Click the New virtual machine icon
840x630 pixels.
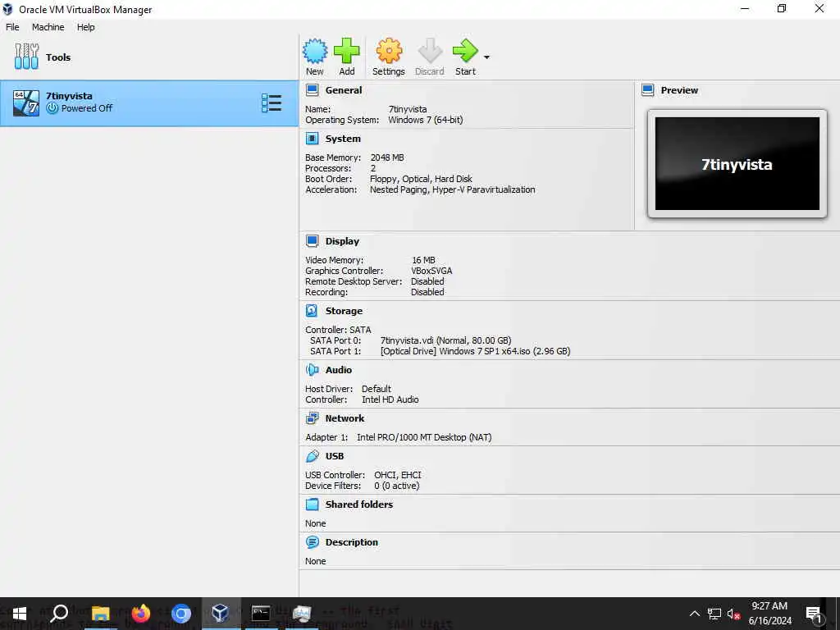pos(314,51)
